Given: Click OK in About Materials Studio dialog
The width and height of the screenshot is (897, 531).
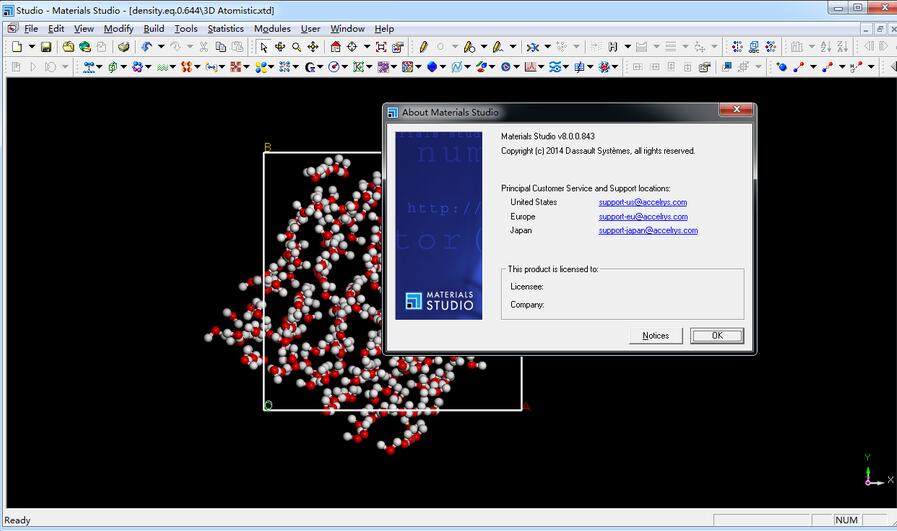Looking at the screenshot, I should [x=717, y=336].
